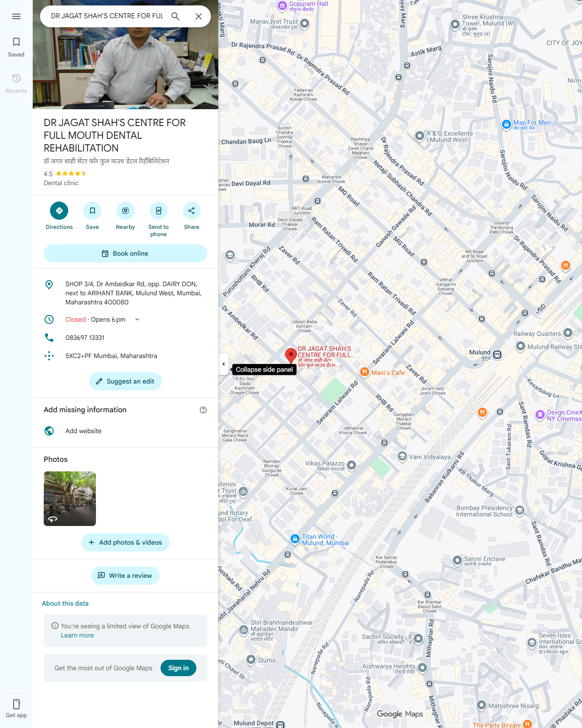Search Nearby the clinic

tap(125, 216)
